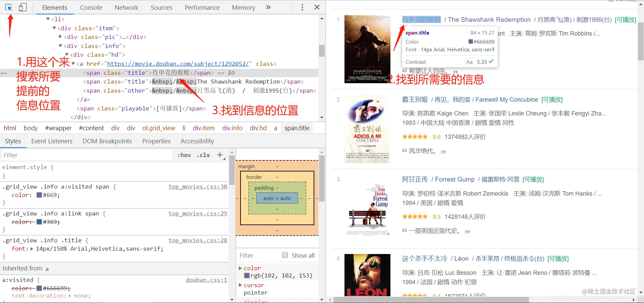Screen dimensions: 644x303
Task: Switch to the Console tab
Action: [x=91, y=7]
